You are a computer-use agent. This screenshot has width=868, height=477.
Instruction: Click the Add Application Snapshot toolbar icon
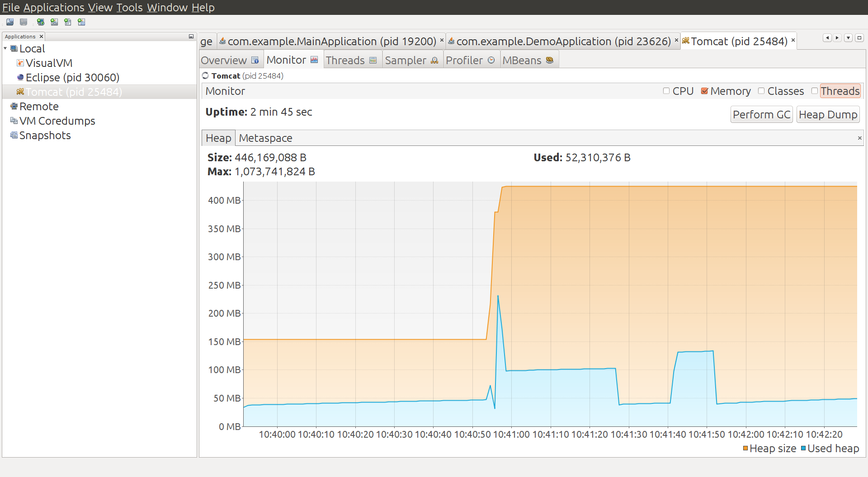click(81, 22)
